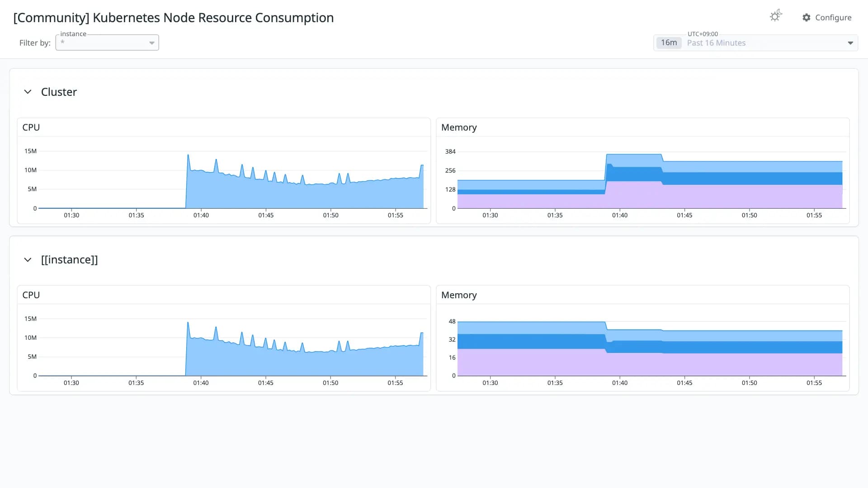The width and height of the screenshot is (868, 488).
Task: Click the Cluster CPU chart spike near 01:40
Action: click(x=188, y=156)
